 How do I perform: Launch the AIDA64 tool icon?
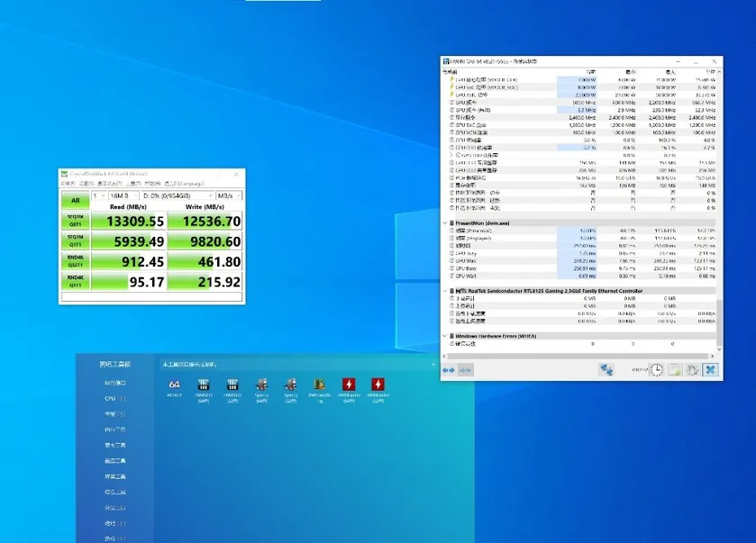coord(175,386)
